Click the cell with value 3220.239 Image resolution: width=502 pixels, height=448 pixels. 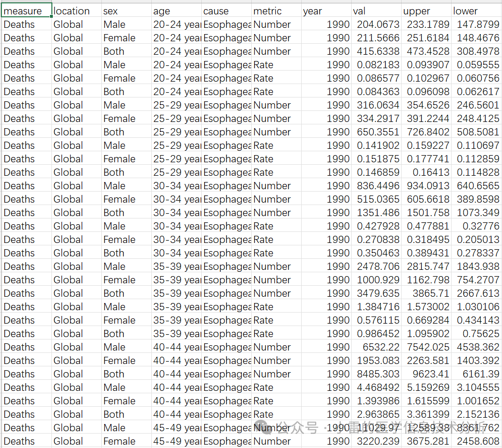pos(376,441)
